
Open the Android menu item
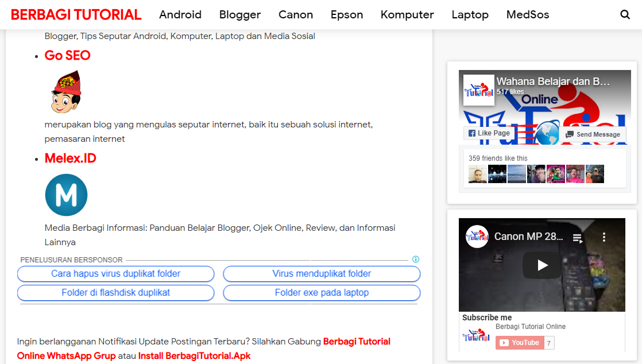pos(180,15)
